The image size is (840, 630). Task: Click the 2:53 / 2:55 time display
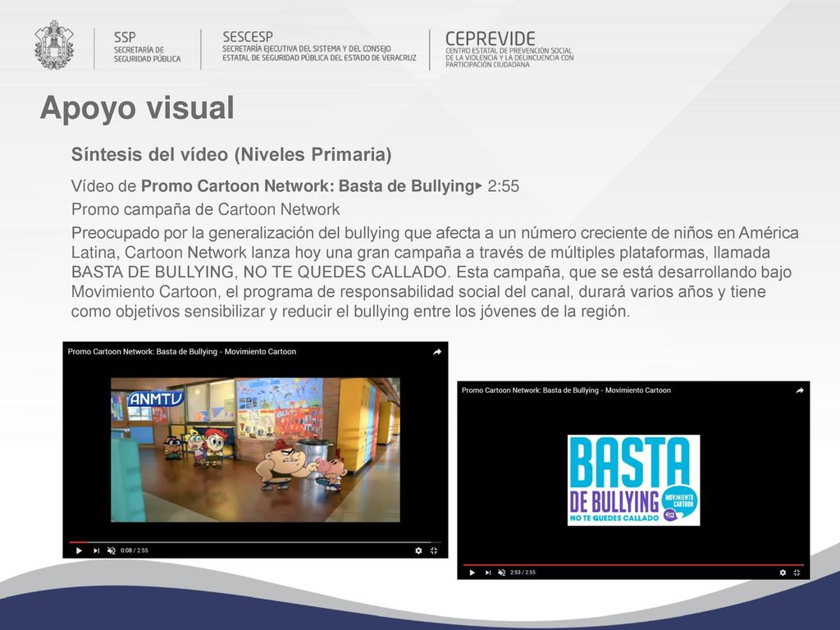coord(523,573)
